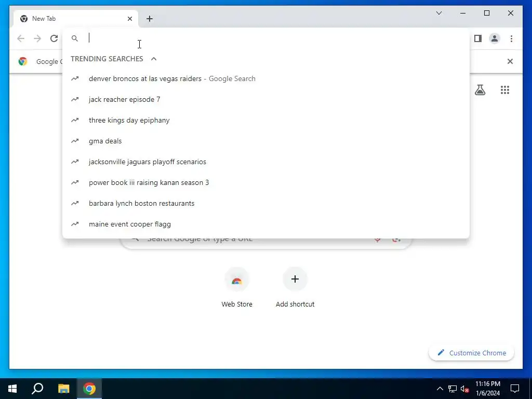Select power book iii raising kanan suggestion
This screenshot has width=532, height=399.
pos(266,182)
